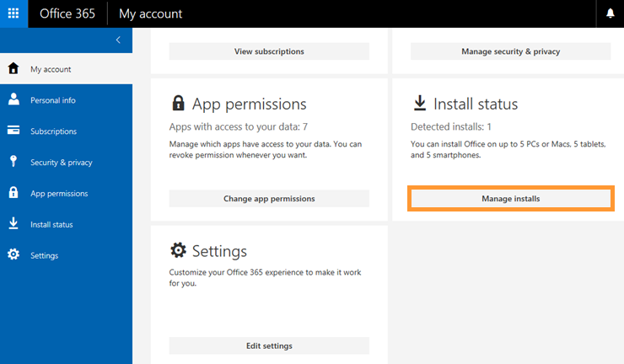Image resolution: width=624 pixels, height=364 pixels.
Task: Click the Edit settings button
Action: tap(269, 345)
